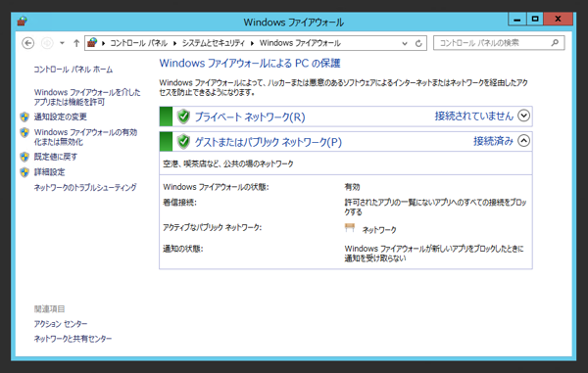Click the shield icon beside 詳細設定
Screen dimensions: 588x373
pos(24,172)
